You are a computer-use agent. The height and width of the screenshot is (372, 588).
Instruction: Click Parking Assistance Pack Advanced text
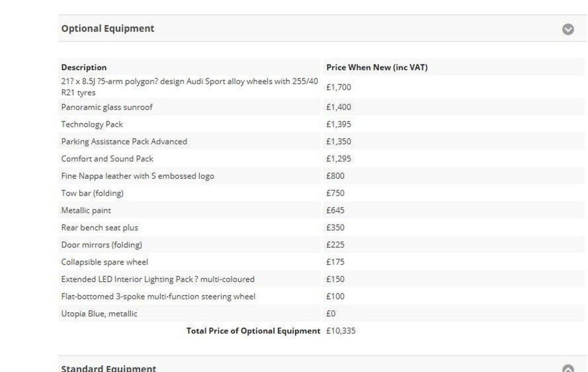click(124, 141)
